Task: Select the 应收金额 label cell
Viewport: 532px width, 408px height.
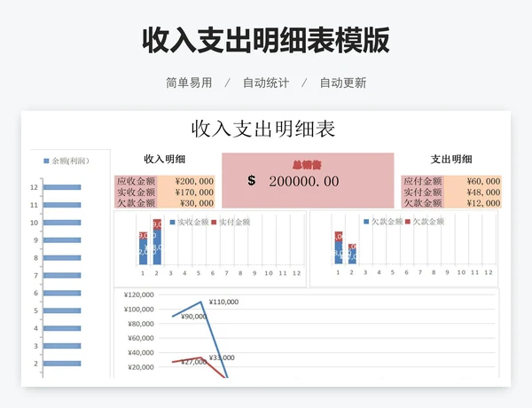Action: click(x=136, y=181)
